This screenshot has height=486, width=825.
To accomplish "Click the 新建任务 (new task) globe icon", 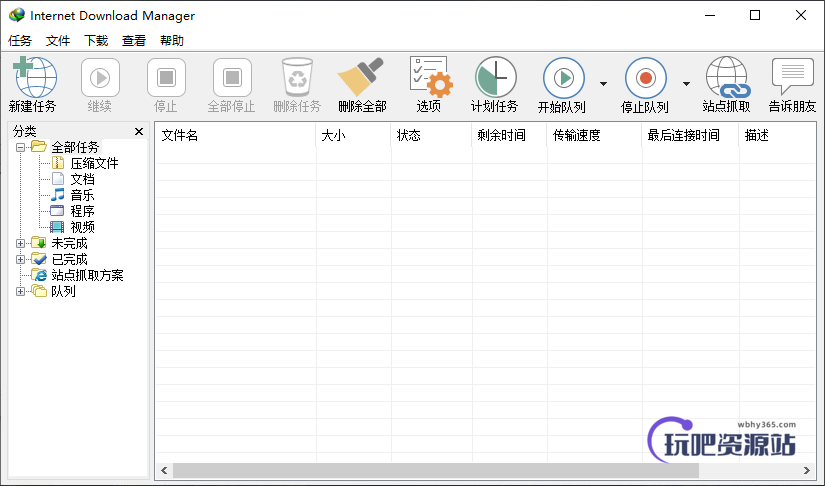I will click(x=35, y=77).
